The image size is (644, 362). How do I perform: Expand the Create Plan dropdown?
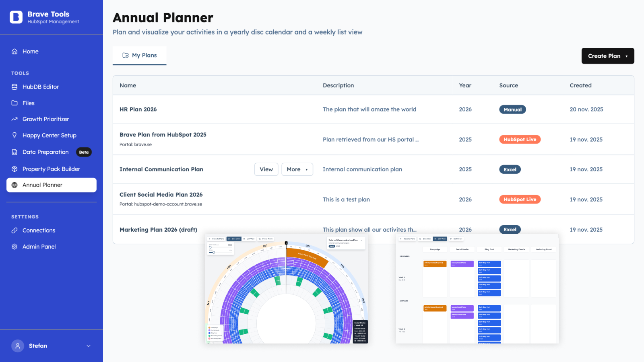[607, 56]
